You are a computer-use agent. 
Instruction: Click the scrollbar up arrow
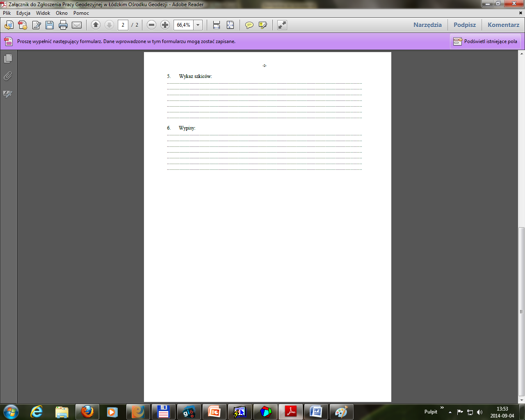pos(521,54)
